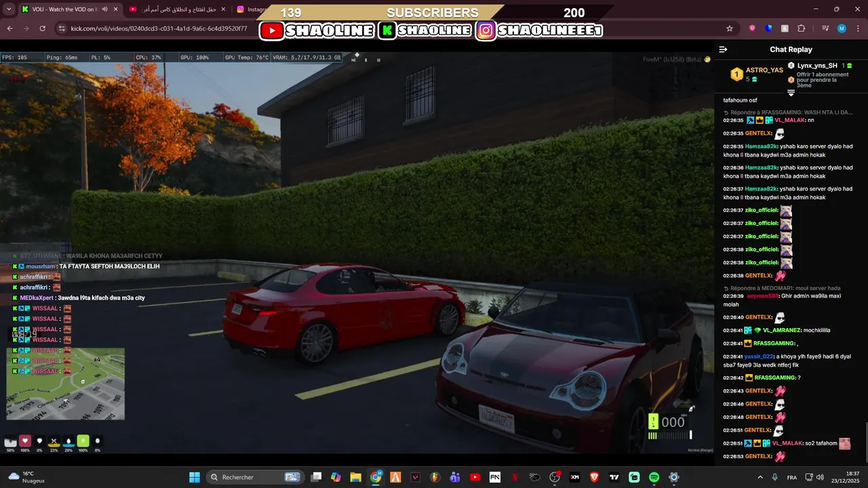Screen dimensions: 868x488
Task: Click the Instagram SHAOLINEEE1 overlay badge
Action: (x=539, y=30)
